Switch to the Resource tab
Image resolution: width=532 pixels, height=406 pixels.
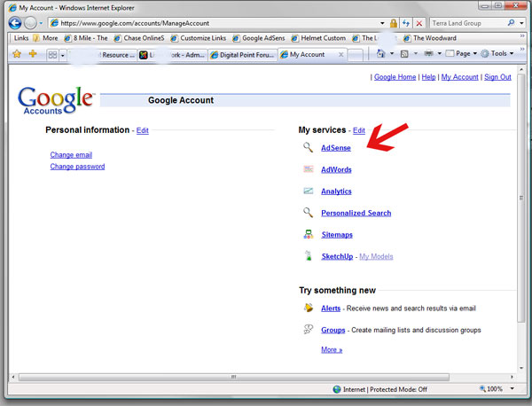102,55
